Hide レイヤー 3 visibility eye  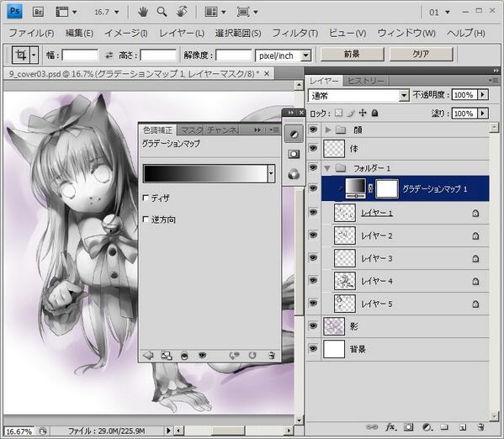pos(313,257)
